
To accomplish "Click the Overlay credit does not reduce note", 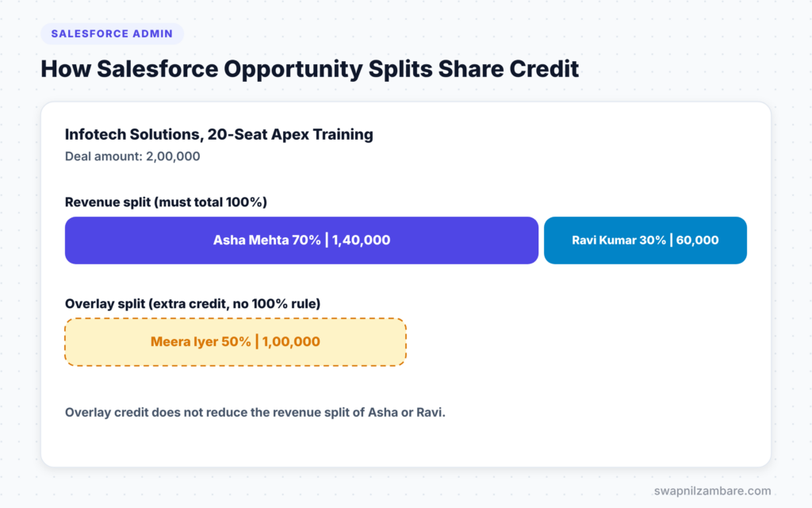I will [x=255, y=412].
